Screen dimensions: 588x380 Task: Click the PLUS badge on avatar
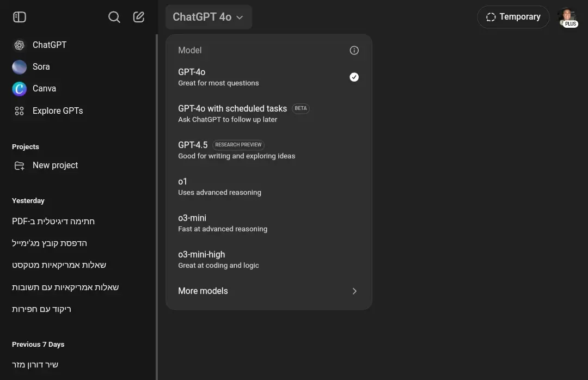[571, 23]
